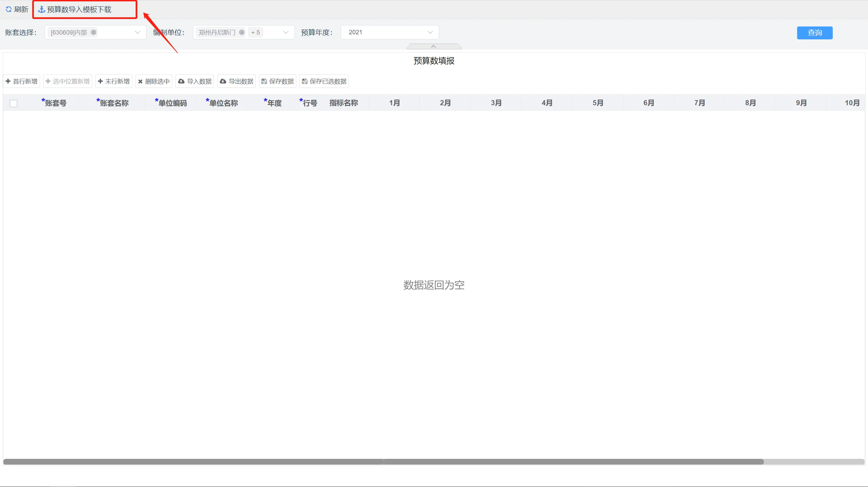
Task: Click the 9月 column header
Action: tap(802, 102)
